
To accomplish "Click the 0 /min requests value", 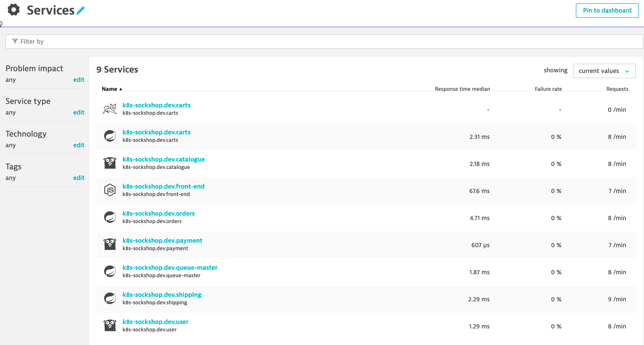I will click(617, 110).
